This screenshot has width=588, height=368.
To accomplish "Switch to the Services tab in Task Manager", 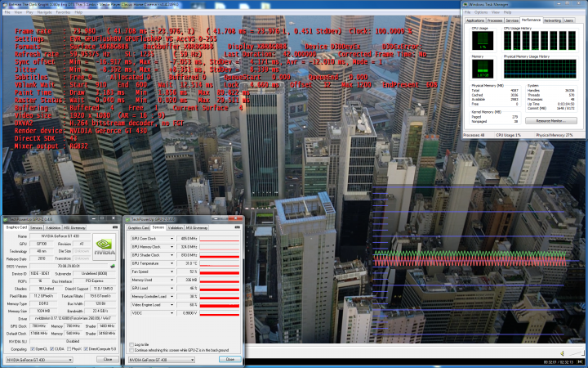I will coord(512,20).
